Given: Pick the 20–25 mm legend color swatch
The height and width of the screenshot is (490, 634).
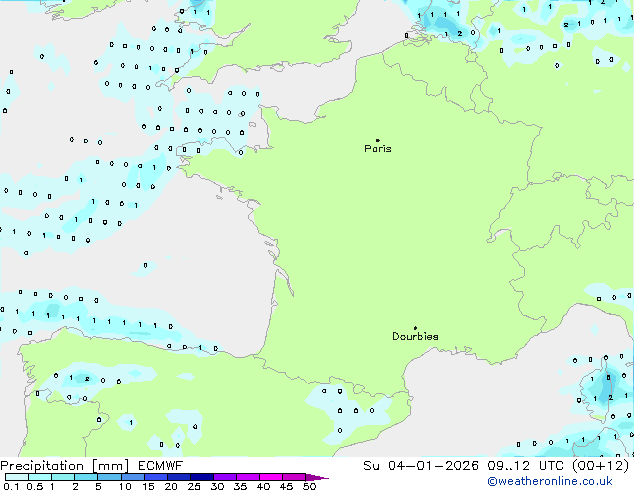Looking at the screenshot, I should (x=178, y=477).
